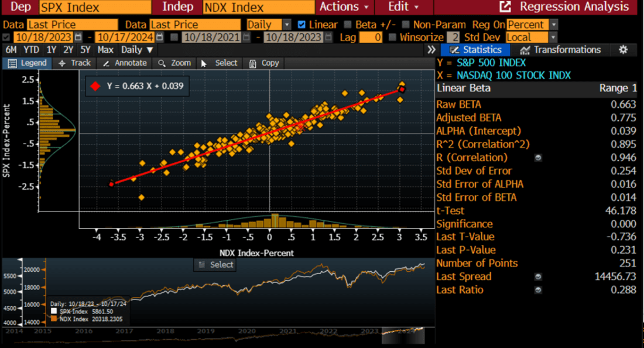
Task: Click the info icon beside Last Spread
Action: pyautogui.click(x=538, y=277)
